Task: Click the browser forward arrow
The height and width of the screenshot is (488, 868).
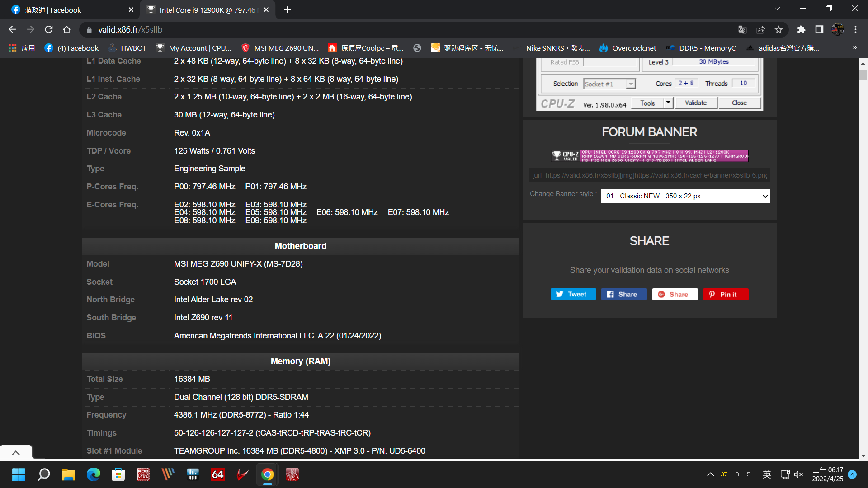Action: tap(30, 29)
